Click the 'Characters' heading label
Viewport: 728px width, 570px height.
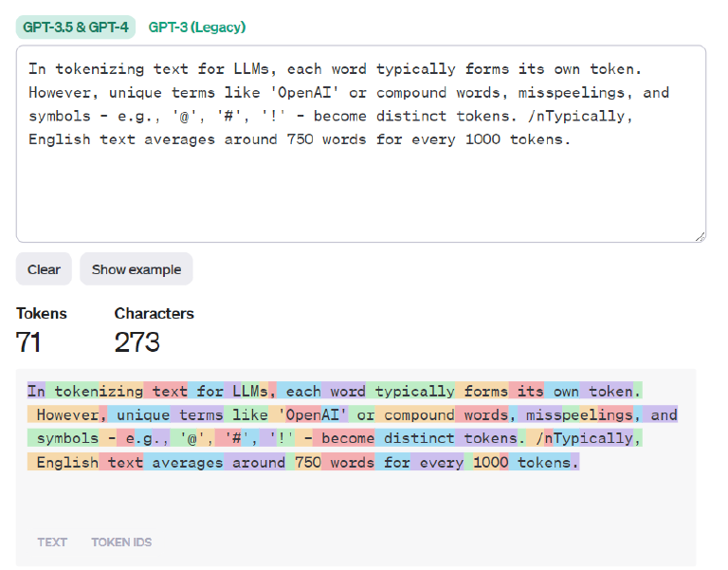click(x=155, y=313)
